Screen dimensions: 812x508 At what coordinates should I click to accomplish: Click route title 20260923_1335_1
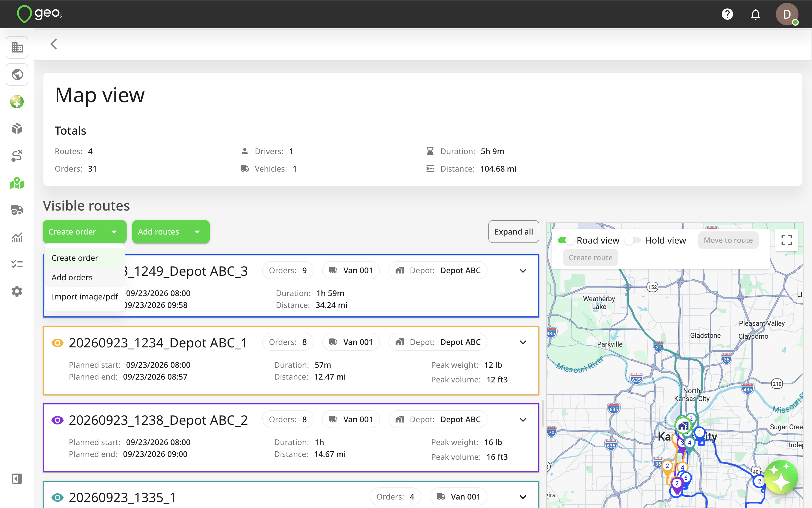tap(122, 497)
